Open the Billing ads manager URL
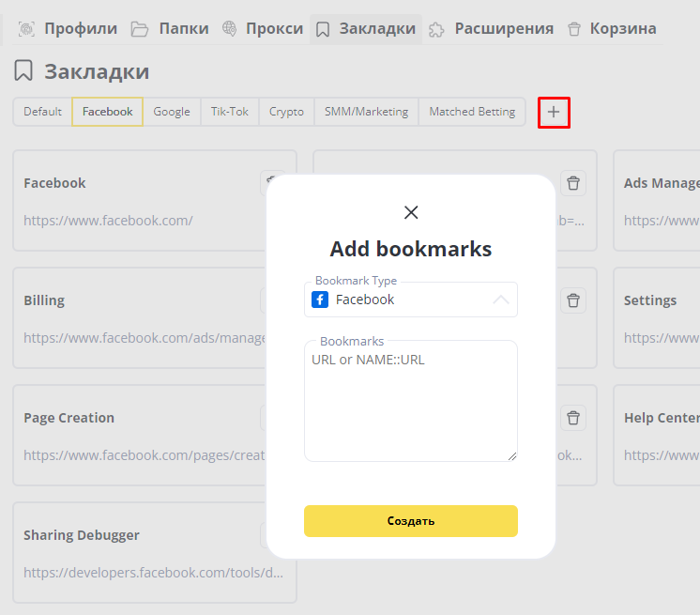The height and width of the screenshot is (615, 700). [x=145, y=338]
